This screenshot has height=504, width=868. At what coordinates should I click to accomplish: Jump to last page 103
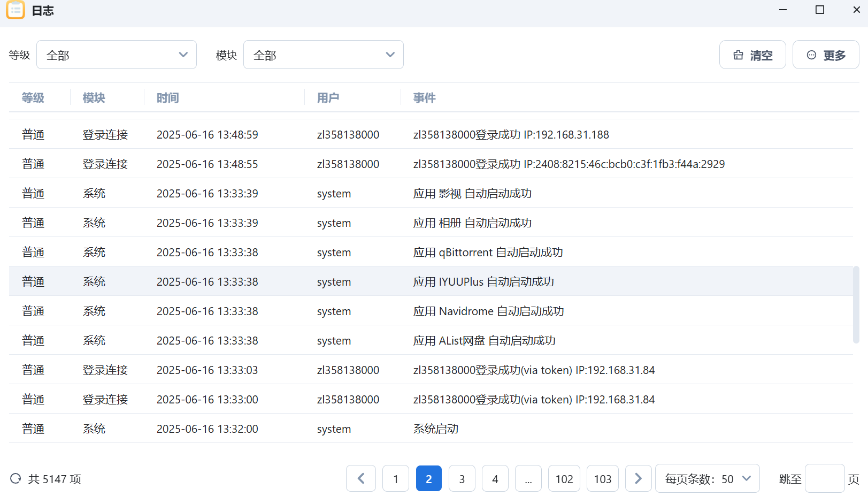point(603,478)
